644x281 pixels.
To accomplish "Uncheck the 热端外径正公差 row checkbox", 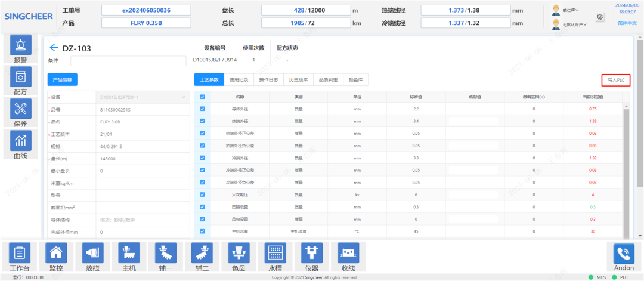I will coord(202,134).
